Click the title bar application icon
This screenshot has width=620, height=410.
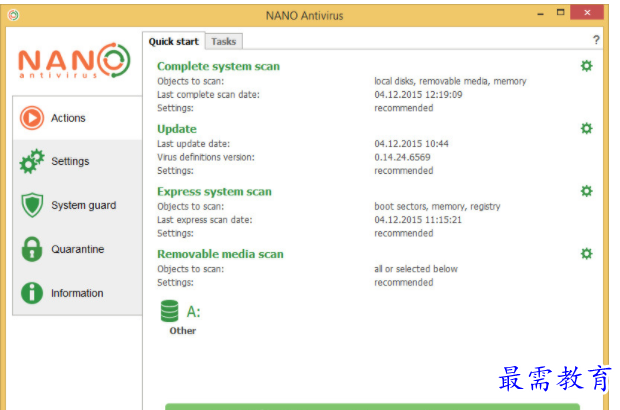[13, 15]
